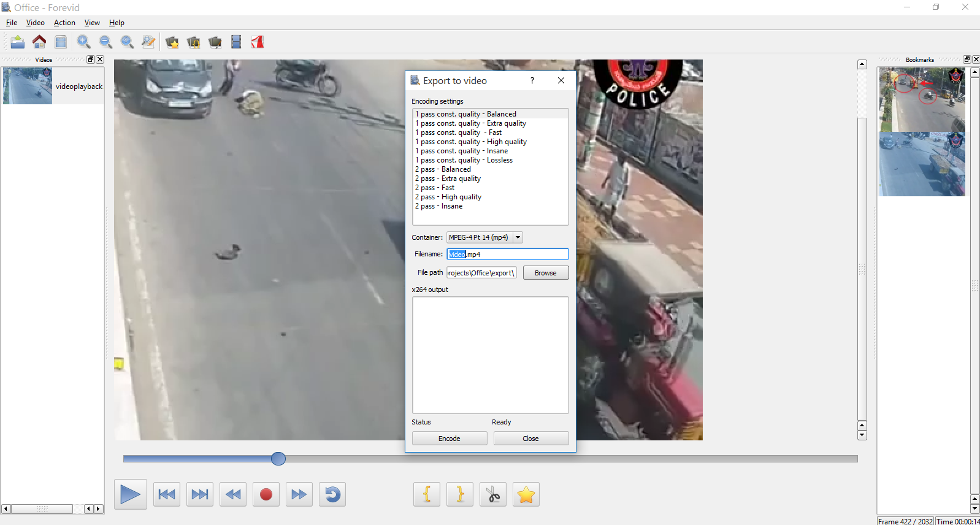Screen dimensions: 980x525
Task: Click the yellow star bookmark button
Action: (526, 494)
